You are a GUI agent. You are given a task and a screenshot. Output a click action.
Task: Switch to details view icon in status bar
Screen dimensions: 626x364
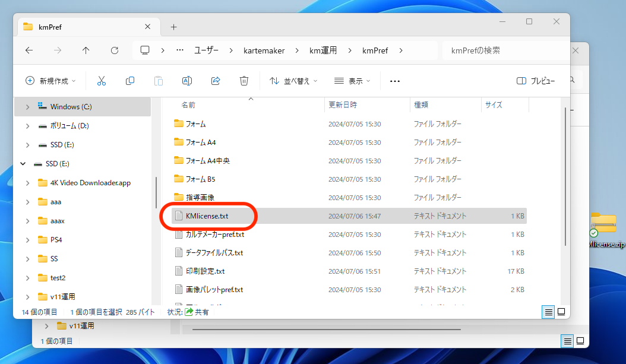(x=548, y=312)
